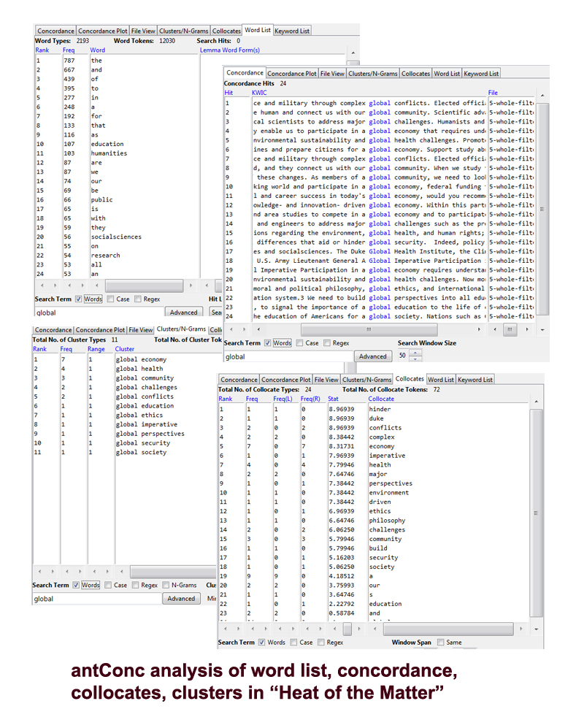The height and width of the screenshot is (728, 584).
Task: Click Cluster column header in Clusters window
Action: click(x=124, y=349)
